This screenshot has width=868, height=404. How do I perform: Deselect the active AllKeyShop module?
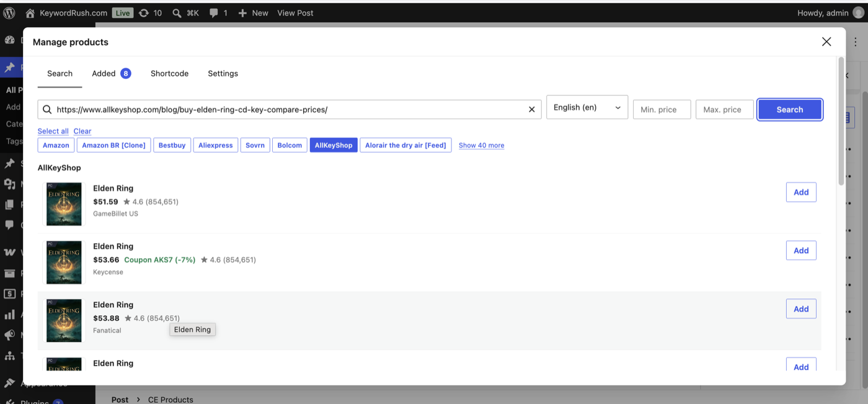tap(334, 145)
